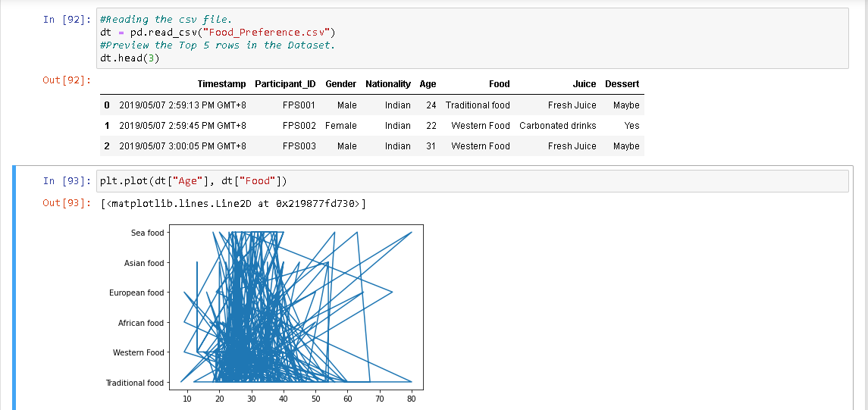The height and width of the screenshot is (410, 868).
Task: Select the In [93] prompt label
Action: (x=67, y=181)
